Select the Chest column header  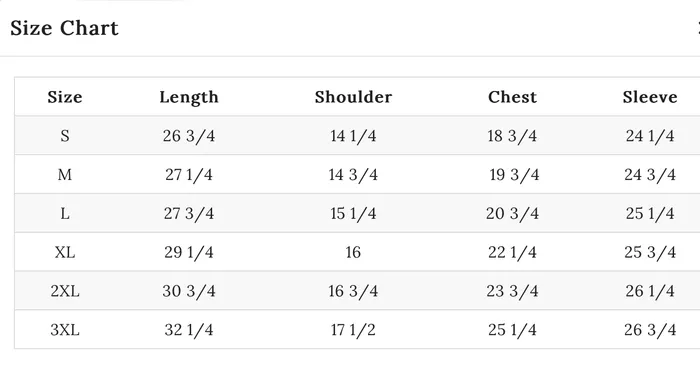coord(512,97)
